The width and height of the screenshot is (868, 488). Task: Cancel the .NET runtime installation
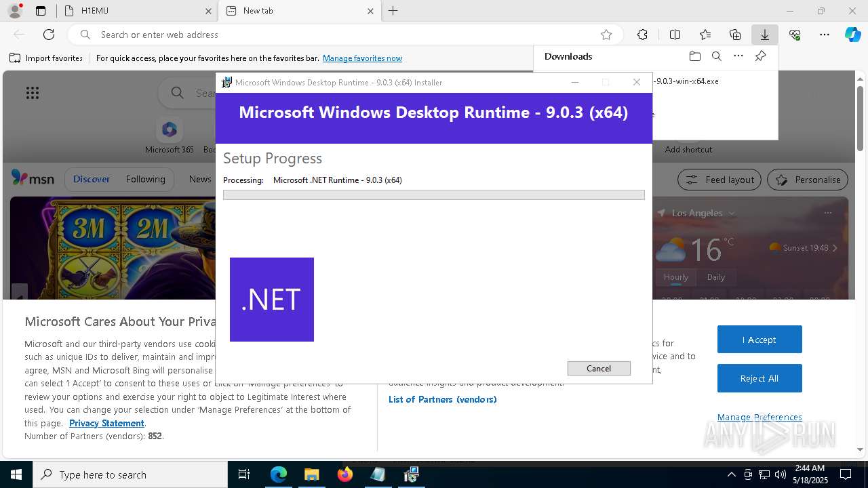[599, 368]
